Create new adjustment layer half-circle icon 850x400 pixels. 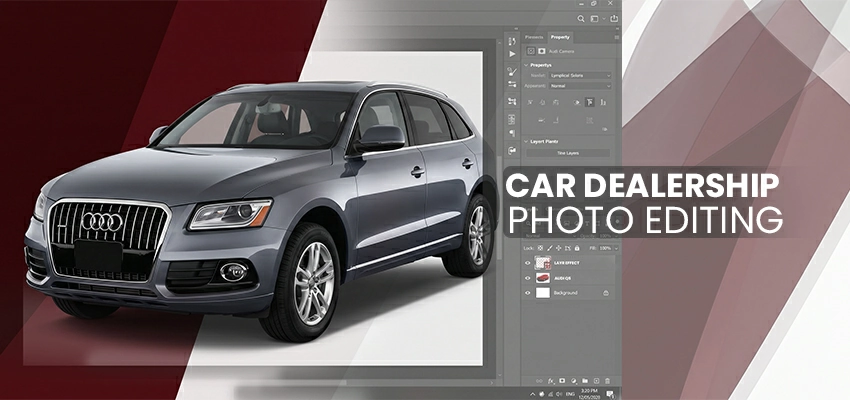coord(574,381)
